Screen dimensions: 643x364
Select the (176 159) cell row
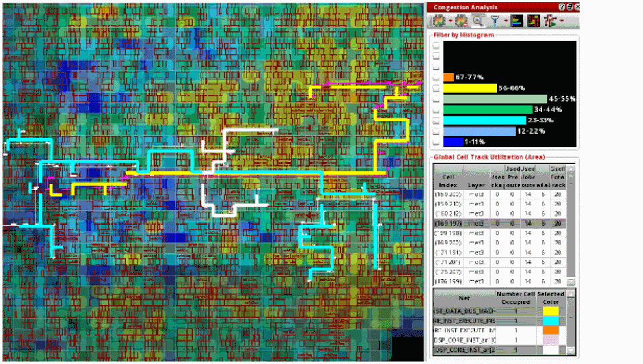click(x=500, y=281)
